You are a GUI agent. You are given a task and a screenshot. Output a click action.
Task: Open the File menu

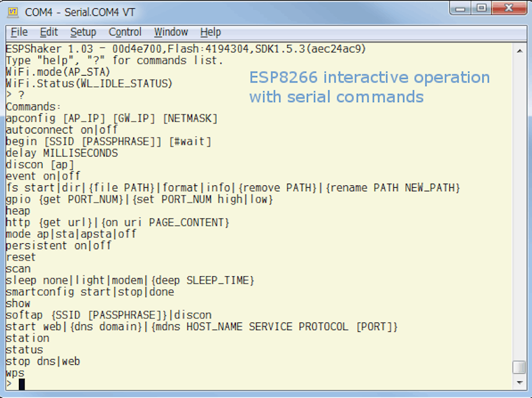point(19,32)
